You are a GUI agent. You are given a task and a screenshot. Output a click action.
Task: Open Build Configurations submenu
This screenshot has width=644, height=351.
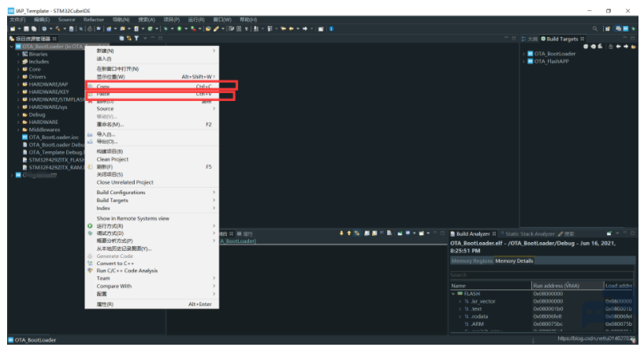(x=152, y=192)
